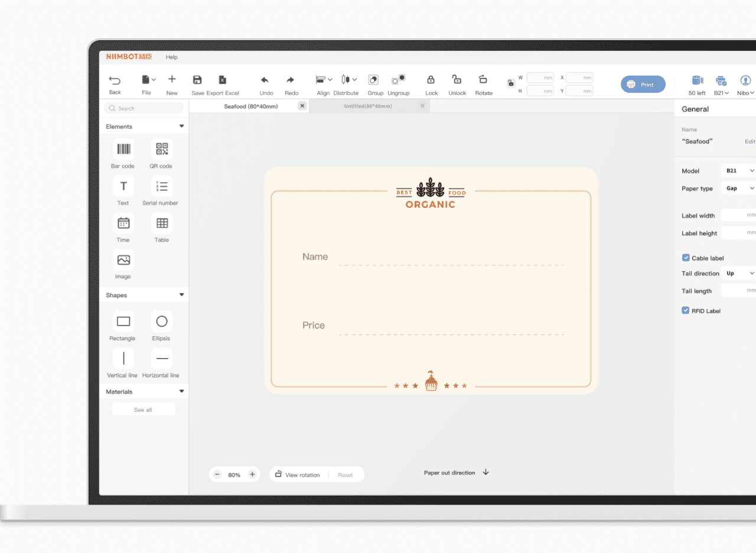This screenshot has height=553, width=756.
Task: Select the Time element
Action: [x=123, y=223]
